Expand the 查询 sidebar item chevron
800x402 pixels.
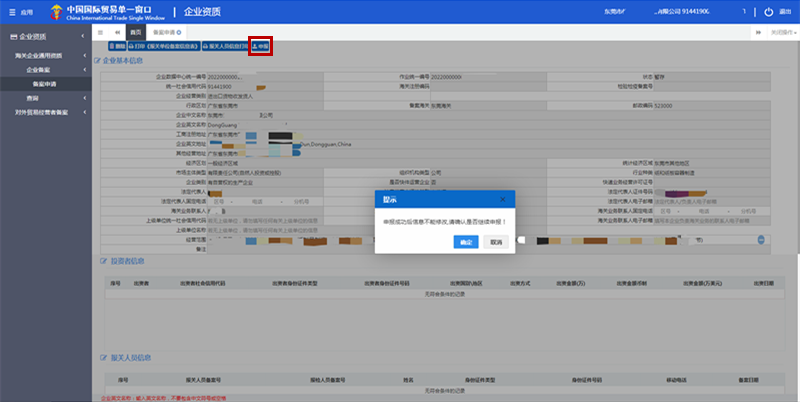[x=85, y=98]
